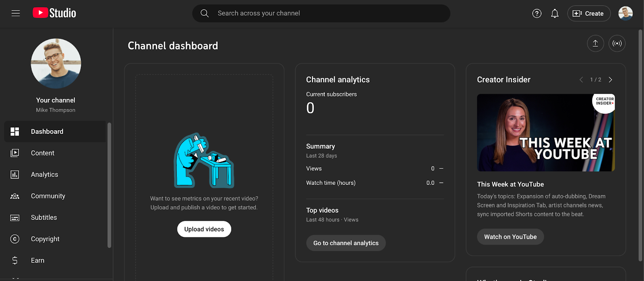Image resolution: width=644 pixels, height=281 pixels.
Task: Click the Watch time (hours) row
Action: point(375,183)
